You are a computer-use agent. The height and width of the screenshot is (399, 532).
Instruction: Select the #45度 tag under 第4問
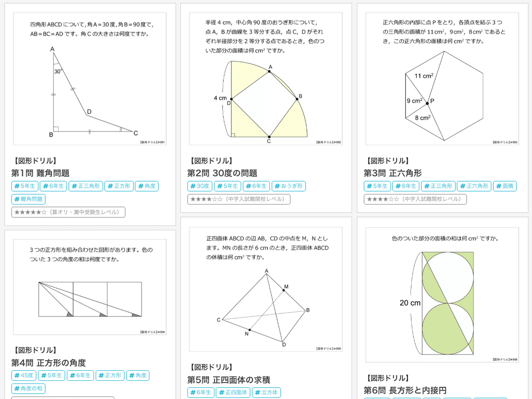[x=23, y=375]
